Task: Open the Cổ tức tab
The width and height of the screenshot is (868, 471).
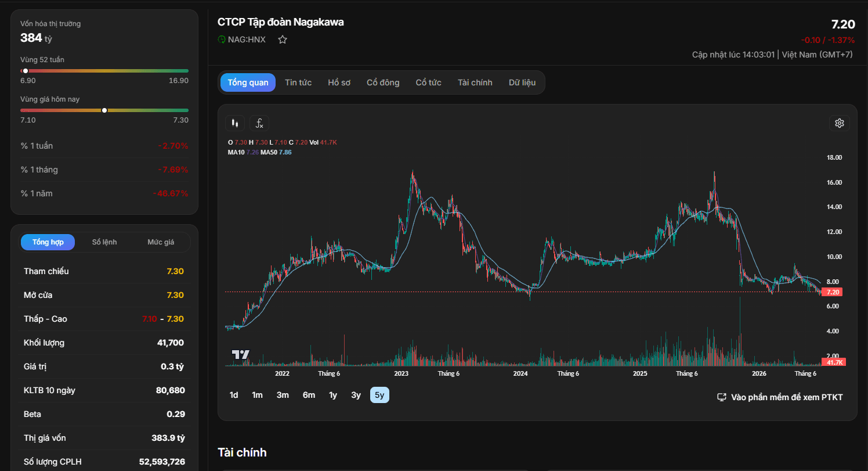Action: pyautogui.click(x=428, y=82)
